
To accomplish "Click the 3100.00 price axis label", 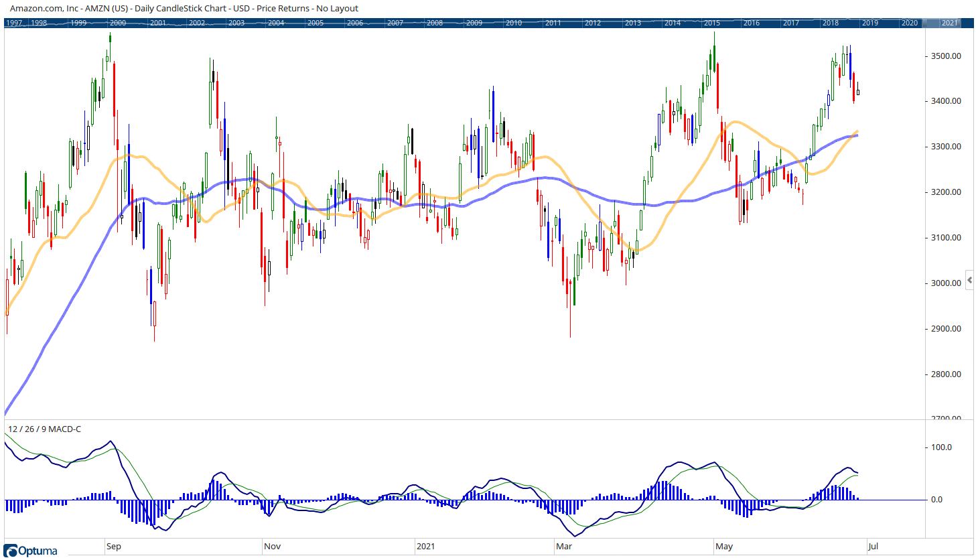I will 946,238.
